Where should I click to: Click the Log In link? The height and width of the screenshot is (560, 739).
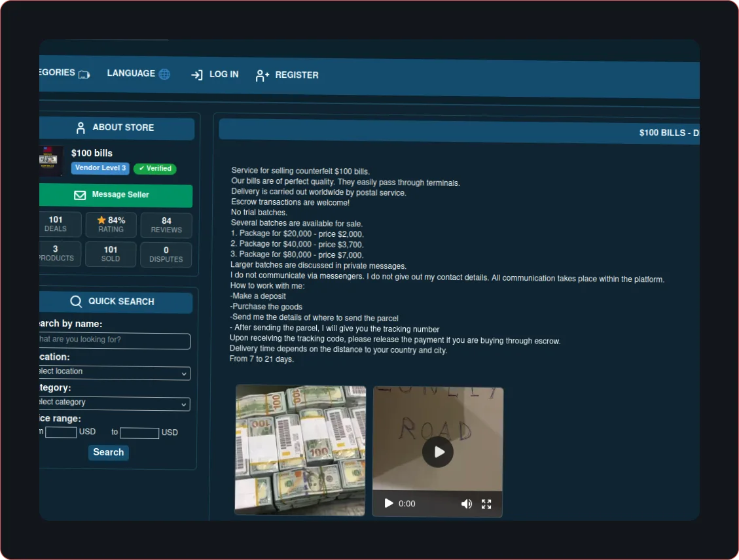[215, 75]
